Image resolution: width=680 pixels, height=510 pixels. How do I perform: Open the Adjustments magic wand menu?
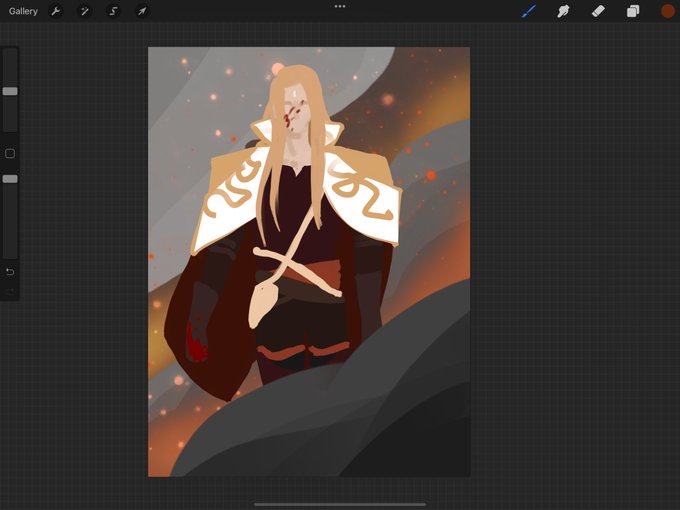coord(85,11)
